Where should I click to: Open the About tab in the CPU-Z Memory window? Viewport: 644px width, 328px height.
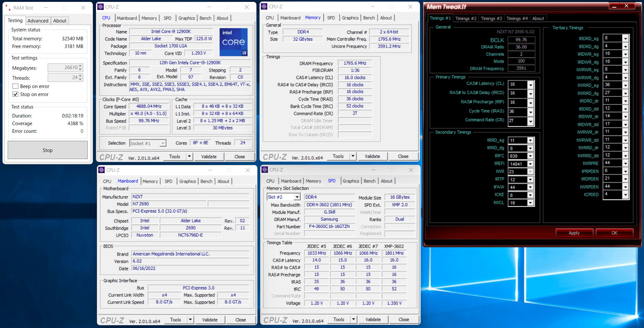tap(386, 18)
